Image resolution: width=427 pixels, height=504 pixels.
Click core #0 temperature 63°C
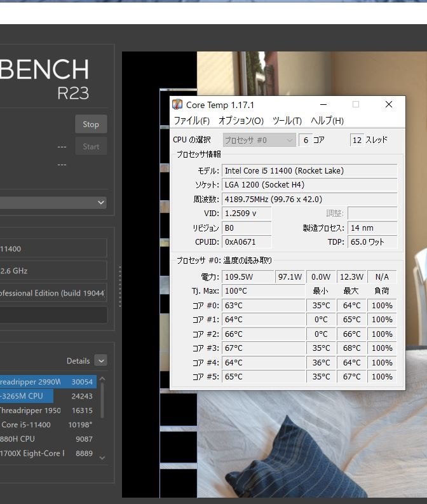coord(263,305)
